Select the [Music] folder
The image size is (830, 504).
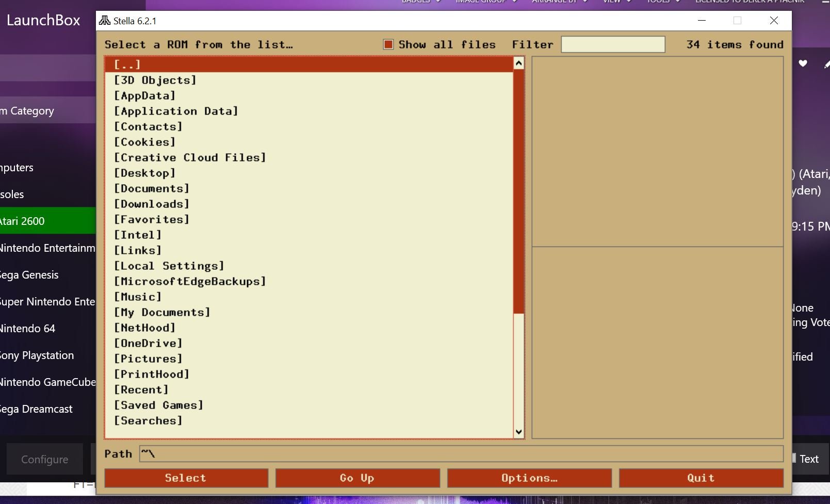pyautogui.click(x=309, y=297)
